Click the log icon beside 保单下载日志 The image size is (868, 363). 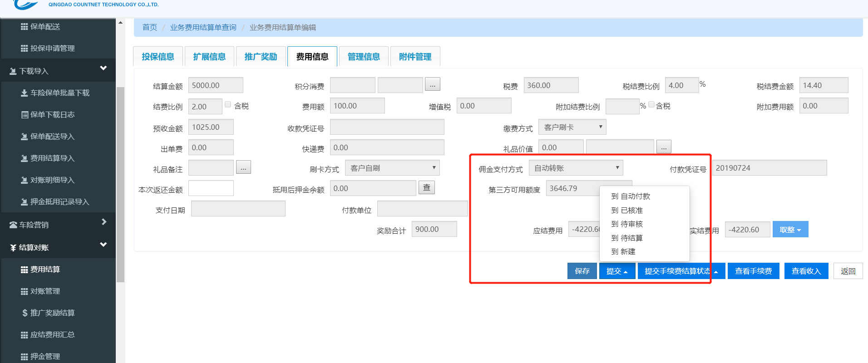coord(25,115)
